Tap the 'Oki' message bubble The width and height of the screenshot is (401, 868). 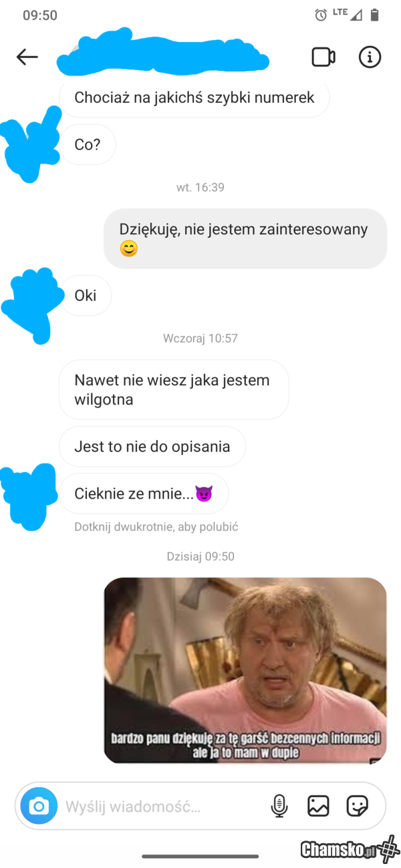pyautogui.click(x=86, y=295)
